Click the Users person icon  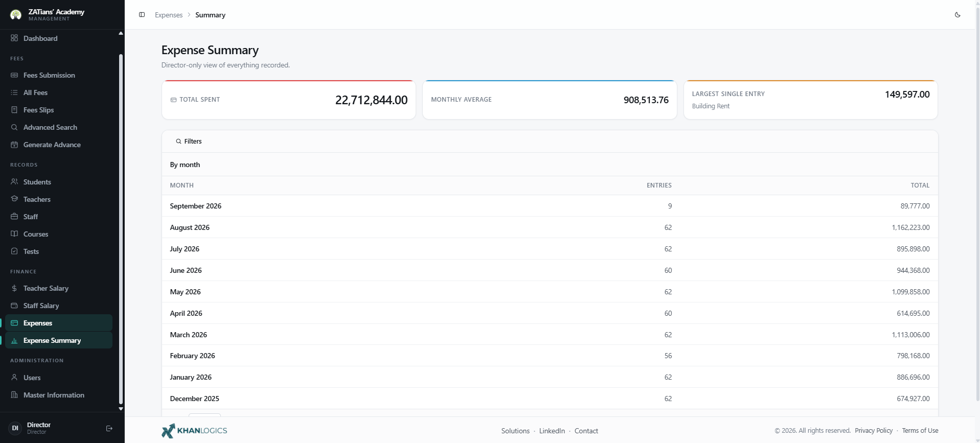point(14,378)
